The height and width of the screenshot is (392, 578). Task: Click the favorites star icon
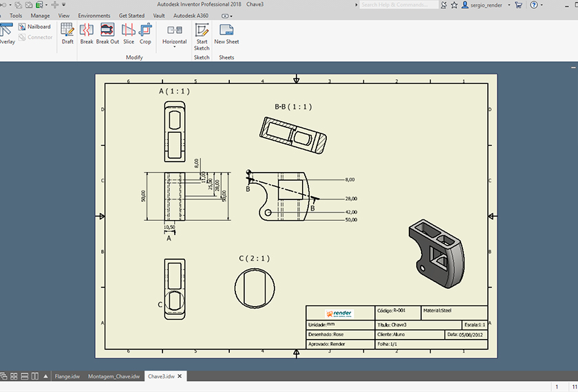tap(454, 5)
